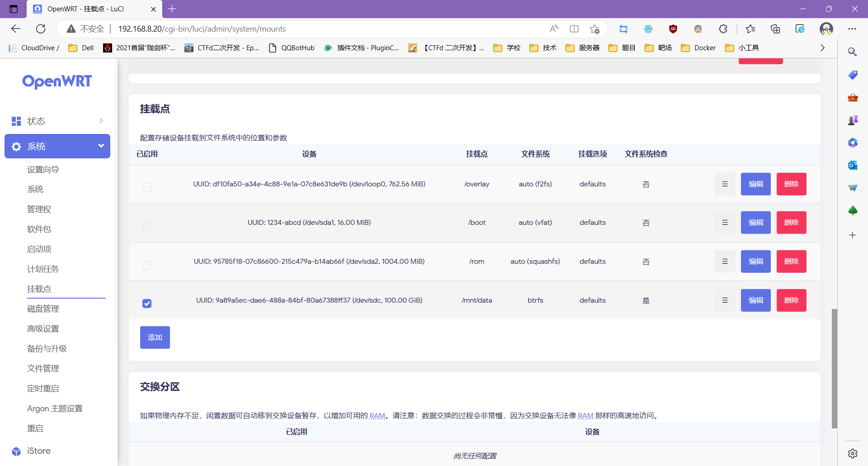Go to 设置向导 in sidebar
868x466 pixels.
(x=43, y=170)
